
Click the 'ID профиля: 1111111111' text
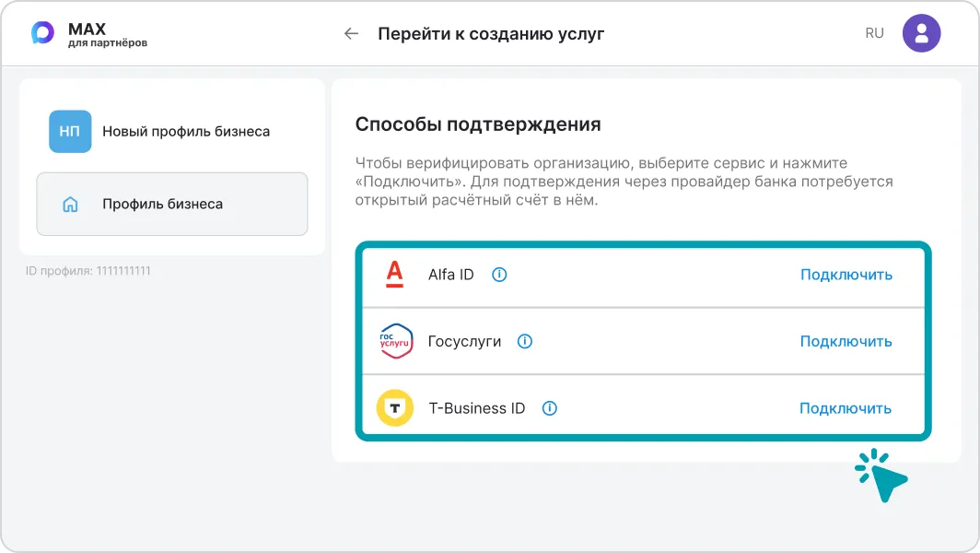[x=88, y=271]
